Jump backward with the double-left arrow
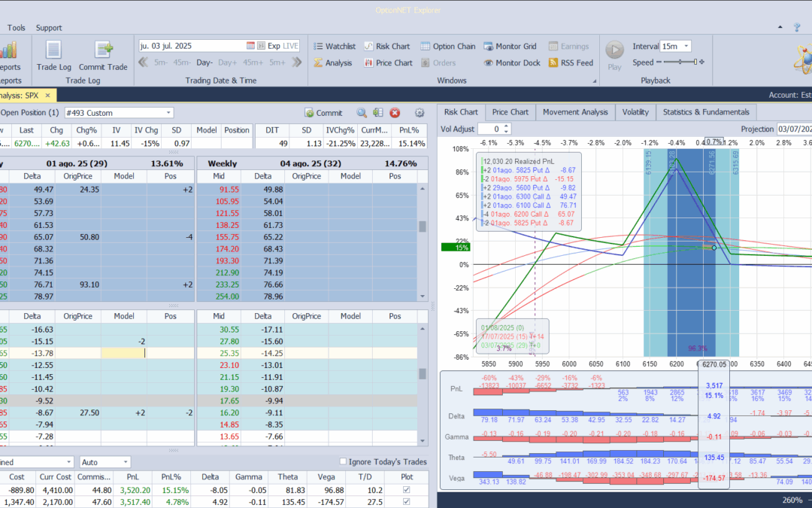 click(x=143, y=62)
